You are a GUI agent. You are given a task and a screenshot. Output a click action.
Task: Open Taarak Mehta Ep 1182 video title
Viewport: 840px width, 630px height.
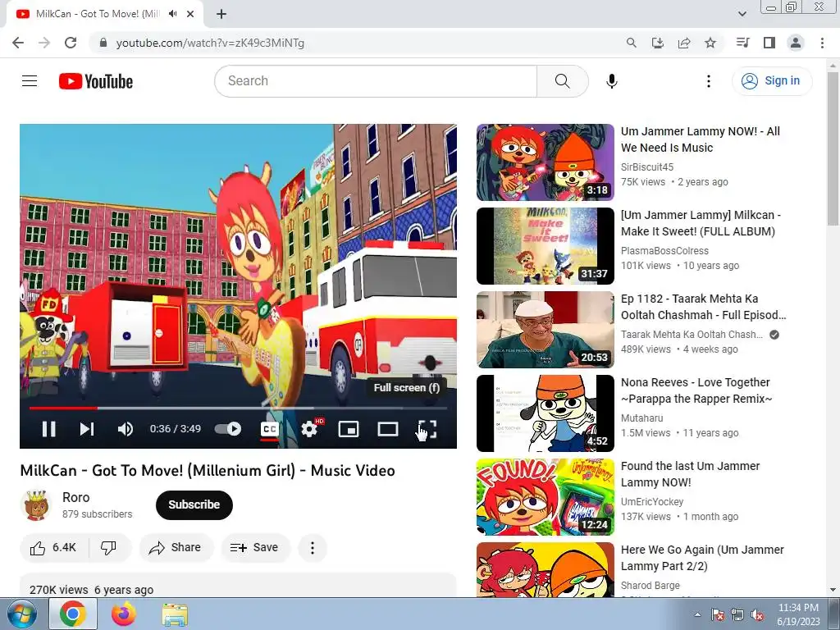point(703,307)
